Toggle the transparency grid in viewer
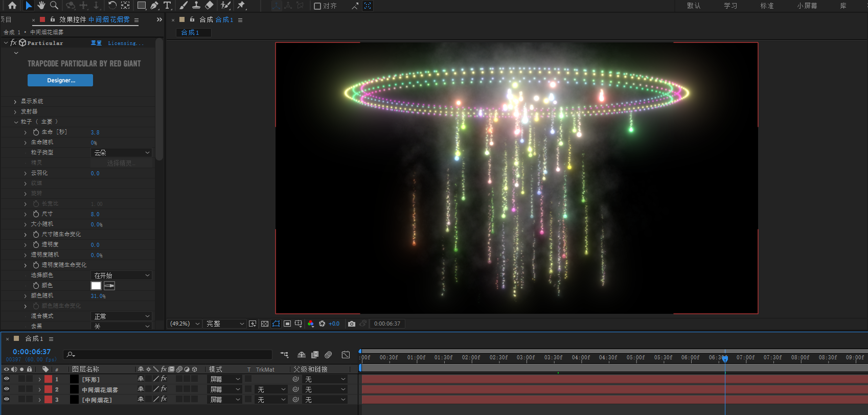 pos(264,324)
